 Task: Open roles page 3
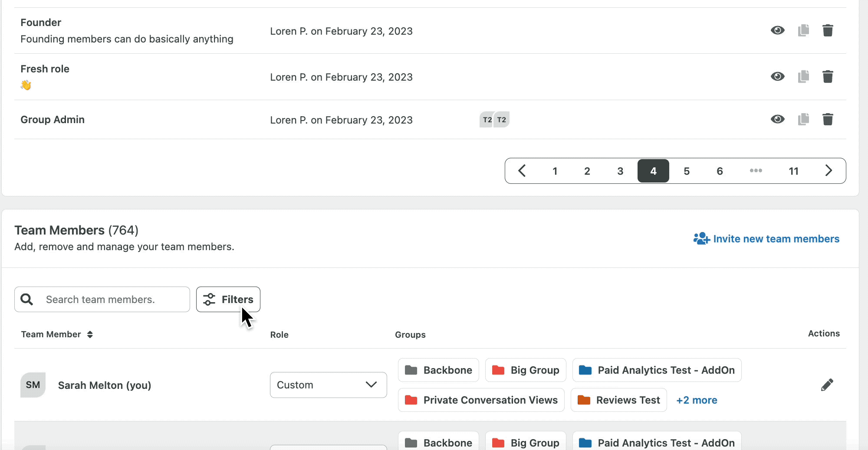620,171
